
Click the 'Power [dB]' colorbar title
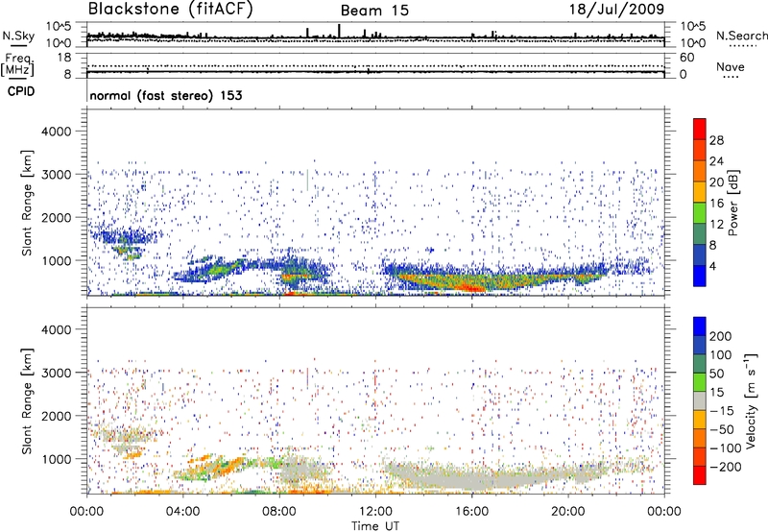tap(732, 203)
